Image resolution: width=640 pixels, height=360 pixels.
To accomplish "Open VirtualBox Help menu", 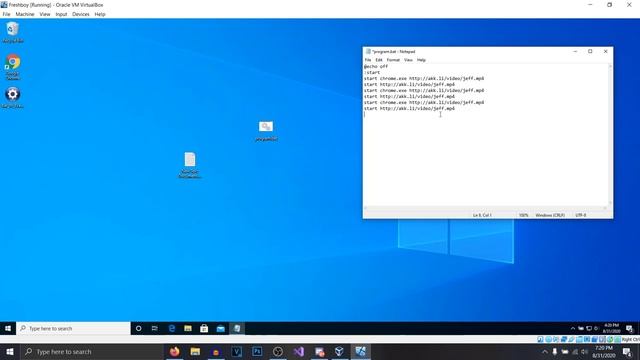I will point(100,14).
